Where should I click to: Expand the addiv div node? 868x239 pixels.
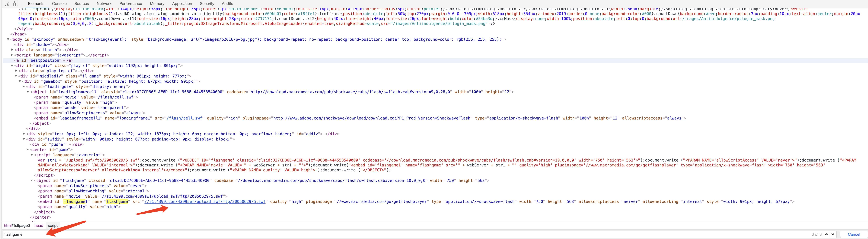(24, 134)
